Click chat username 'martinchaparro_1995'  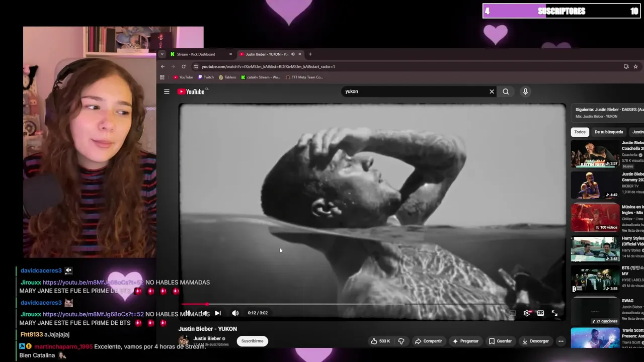pyautogui.click(x=63, y=346)
